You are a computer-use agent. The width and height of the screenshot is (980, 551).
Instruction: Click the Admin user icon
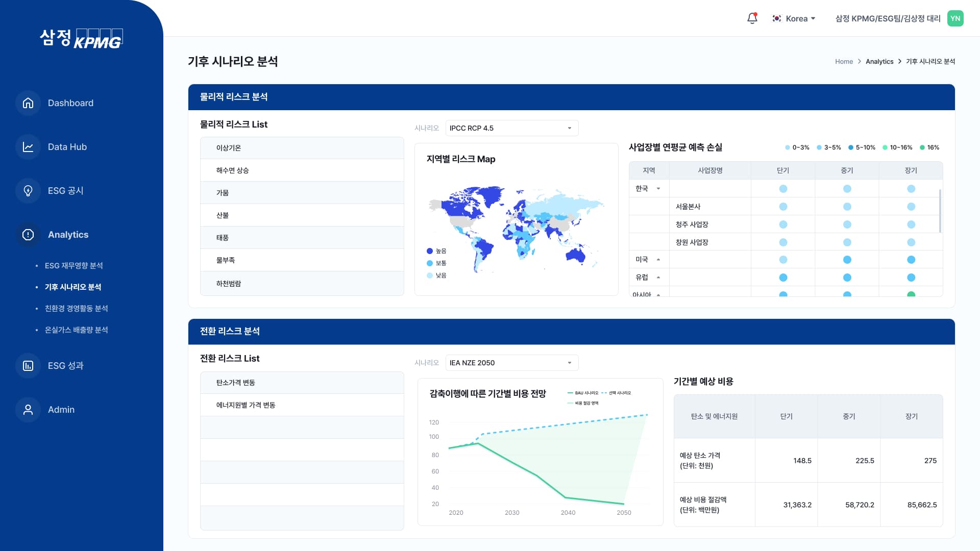(28, 410)
